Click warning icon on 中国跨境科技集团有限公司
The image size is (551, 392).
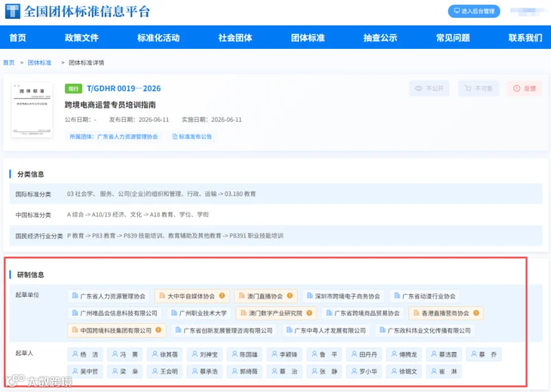159,330
